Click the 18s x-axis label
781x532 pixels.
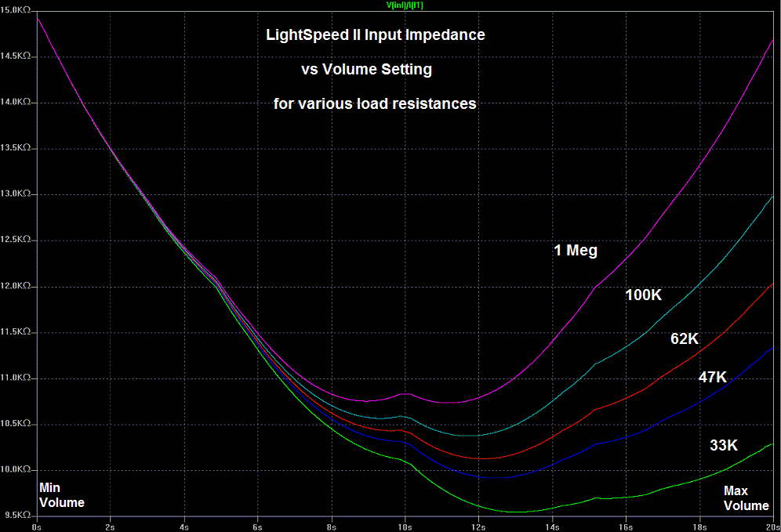pos(699,527)
